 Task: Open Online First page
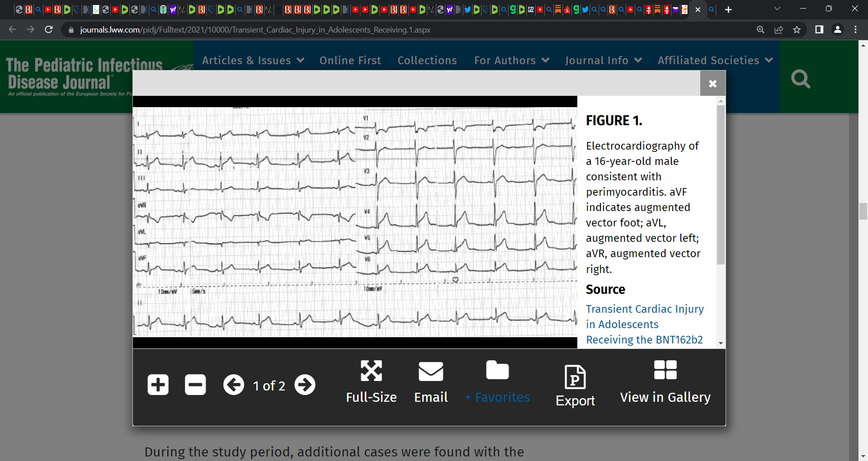click(x=350, y=60)
